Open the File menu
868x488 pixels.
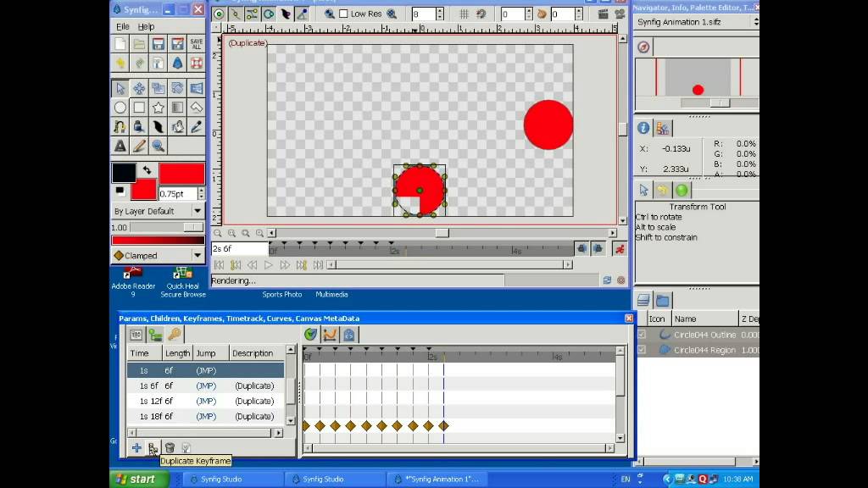[122, 26]
